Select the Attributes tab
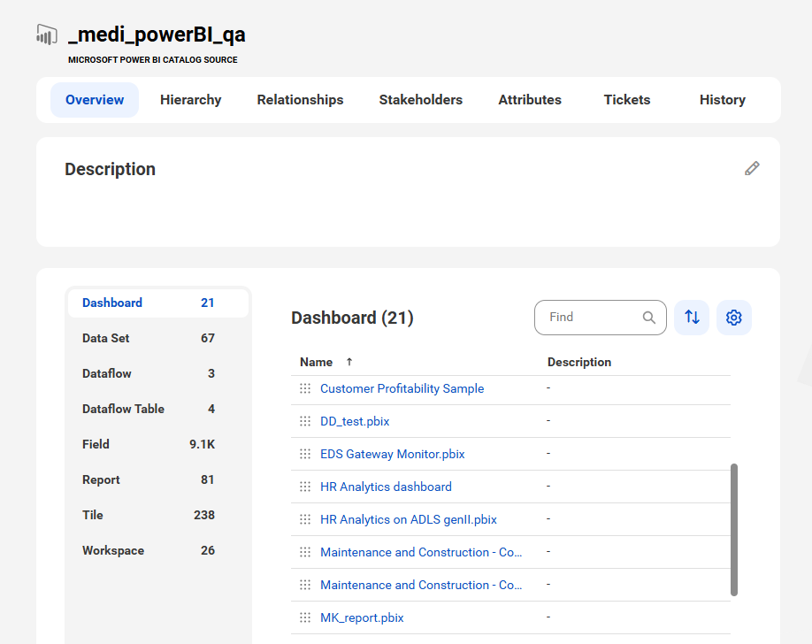 tap(530, 100)
